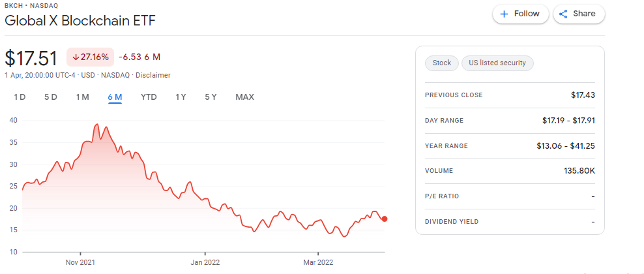644x274 pixels.
Task: Show the 1Y price history
Action: 181,97
